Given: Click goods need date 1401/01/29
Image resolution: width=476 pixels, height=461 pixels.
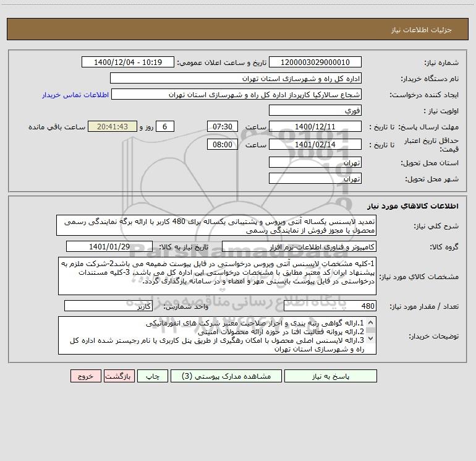Looking at the screenshot, I should [109, 247].
